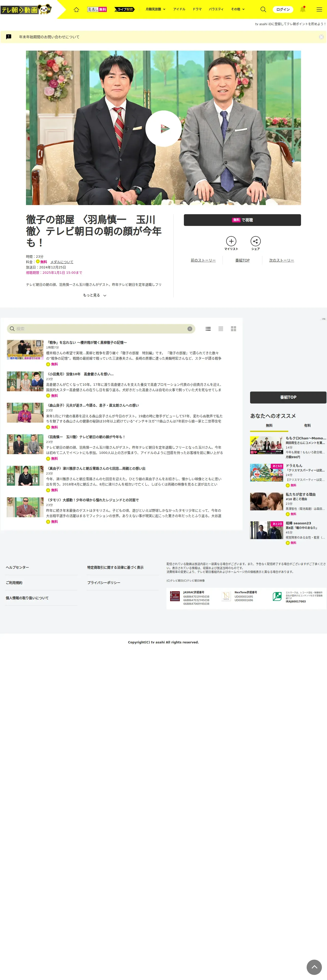This screenshot has height=980, width=327.
Task: Click the TV Asahi Douga logo
Action: click(x=26, y=9)
